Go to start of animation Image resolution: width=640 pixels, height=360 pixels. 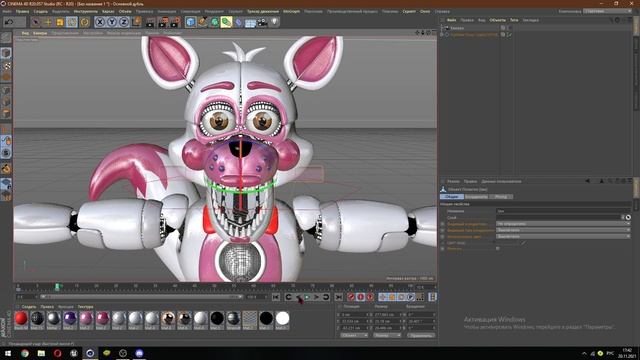pos(276,297)
